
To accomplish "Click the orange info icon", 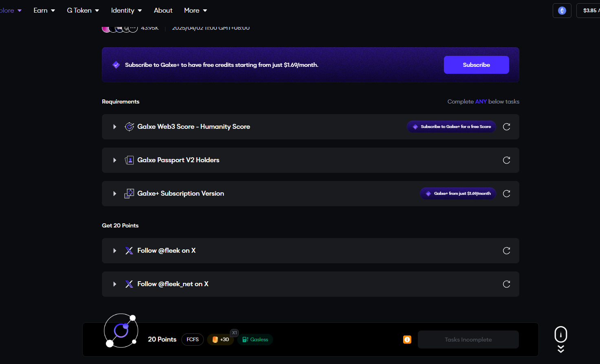I will [407, 340].
